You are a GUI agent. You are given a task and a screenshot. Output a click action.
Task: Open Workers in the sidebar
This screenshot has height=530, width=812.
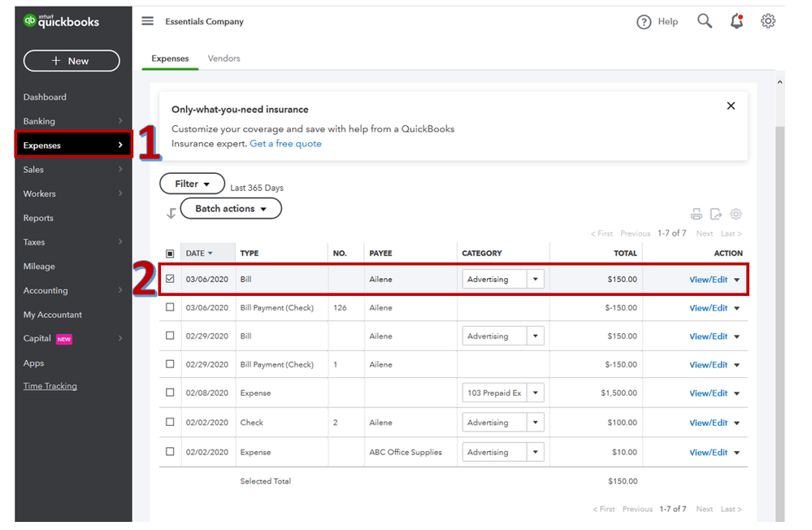coord(73,193)
